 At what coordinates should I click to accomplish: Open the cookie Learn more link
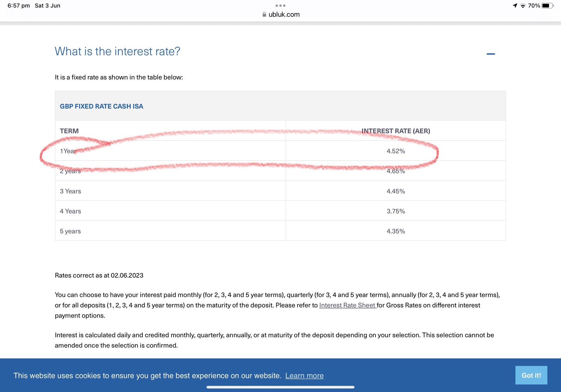click(x=304, y=376)
